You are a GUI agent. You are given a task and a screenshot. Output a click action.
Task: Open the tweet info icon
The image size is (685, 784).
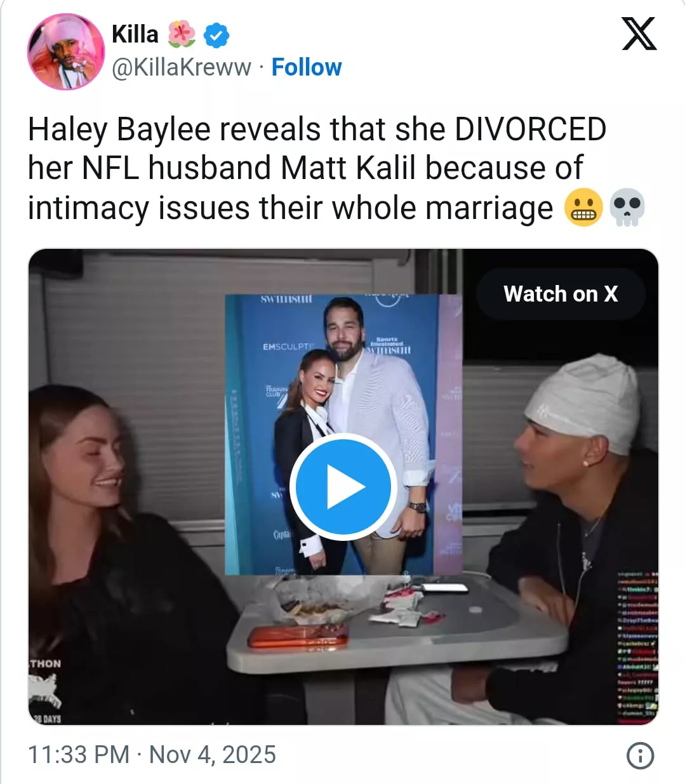click(x=640, y=755)
